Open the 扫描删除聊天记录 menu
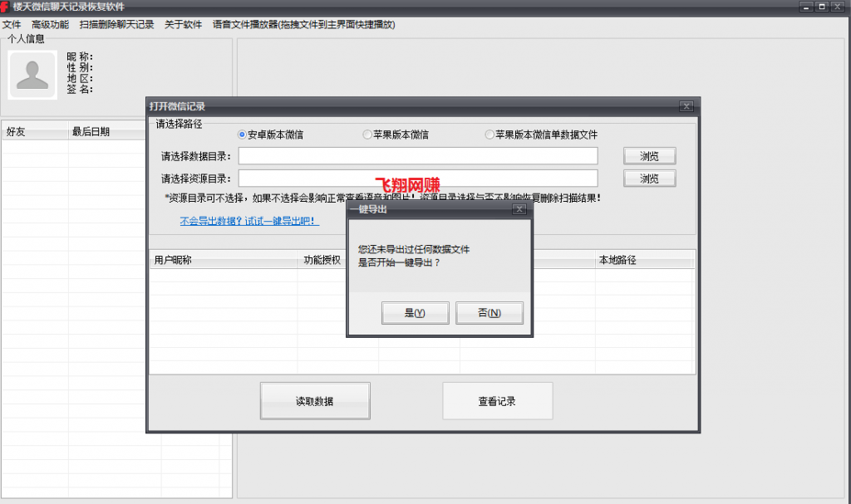This screenshot has width=851, height=504. click(x=116, y=25)
